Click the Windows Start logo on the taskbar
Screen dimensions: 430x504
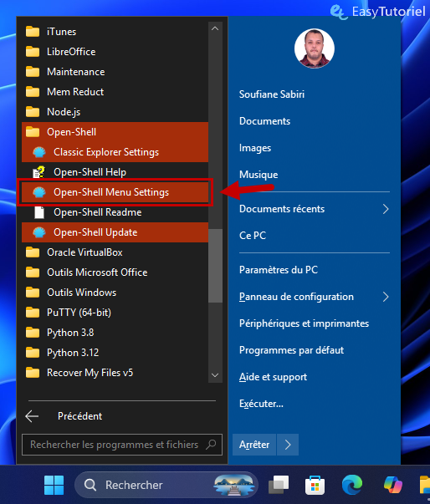(x=54, y=485)
